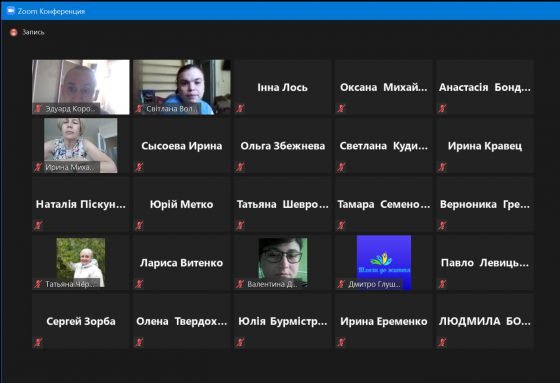Select Світлана Вол video thumbnail
Screen dimensions: 560x383
click(x=182, y=87)
